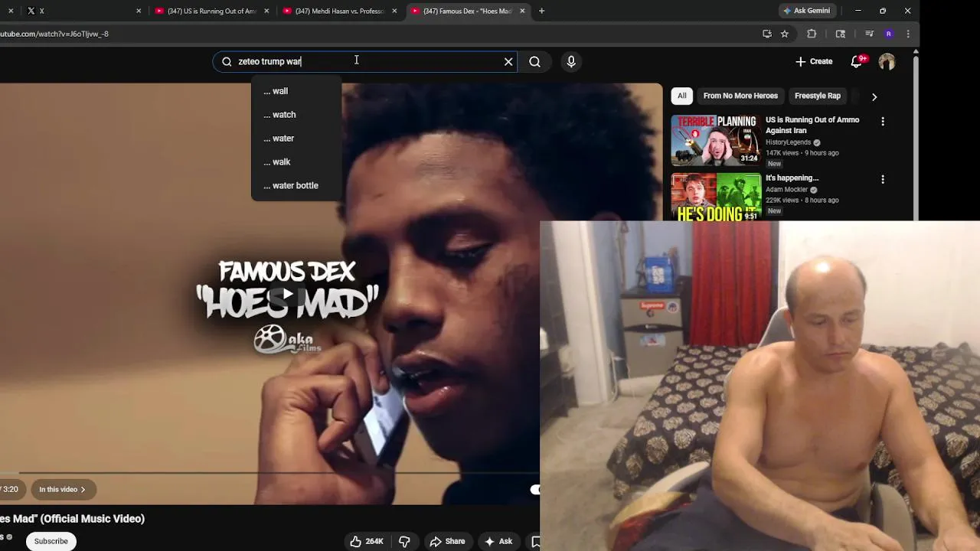Open the HistoryLegends channel link
This screenshot has width=980, height=551.
click(x=788, y=142)
